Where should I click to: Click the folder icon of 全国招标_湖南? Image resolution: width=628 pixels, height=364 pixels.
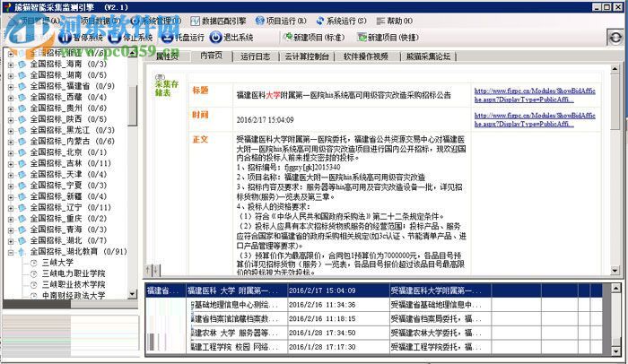pos(22,75)
